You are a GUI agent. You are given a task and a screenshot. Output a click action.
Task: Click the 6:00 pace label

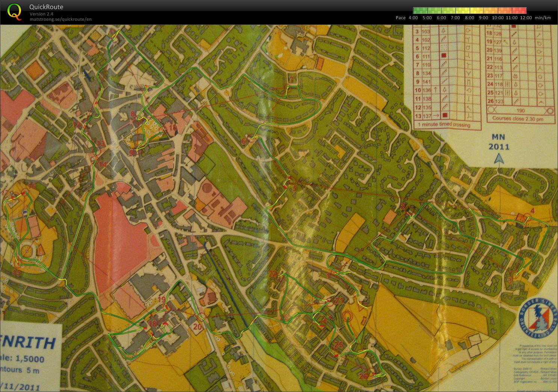pos(442,18)
